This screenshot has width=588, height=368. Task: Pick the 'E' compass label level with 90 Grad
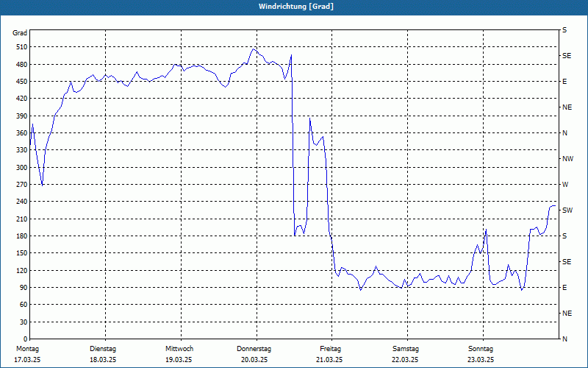tap(564, 288)
